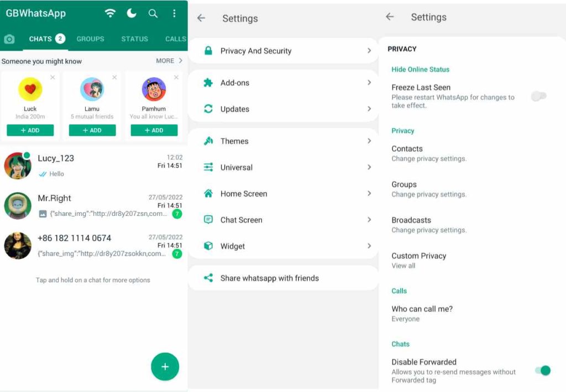Click the Chat Screen message icon
This screenshot has height=392, width=566.
(208, 220)
